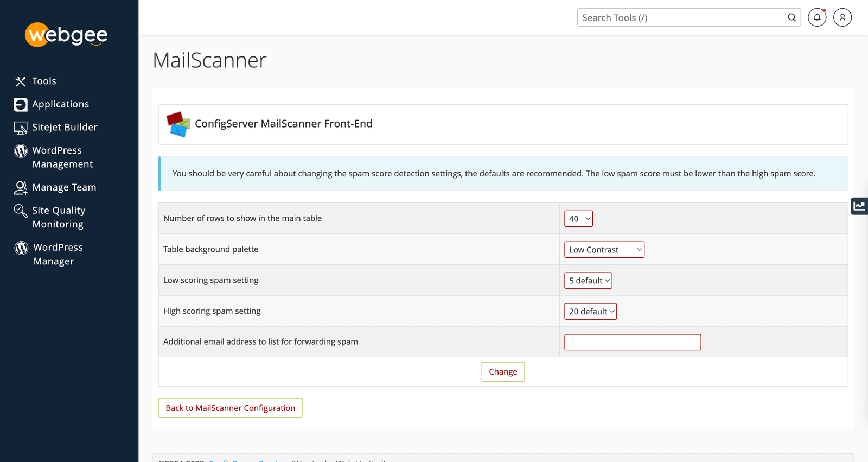Click 'Additional email address' row label

[x=260, y=341]
